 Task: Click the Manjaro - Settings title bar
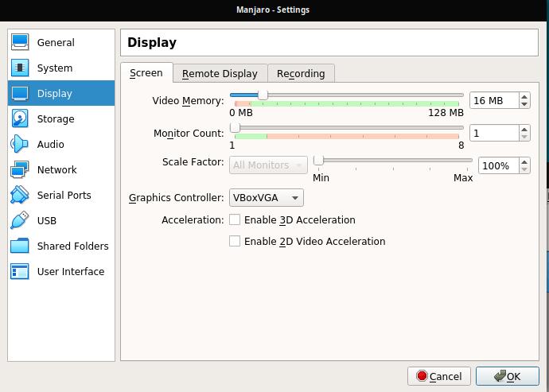[x=273, y=10]
